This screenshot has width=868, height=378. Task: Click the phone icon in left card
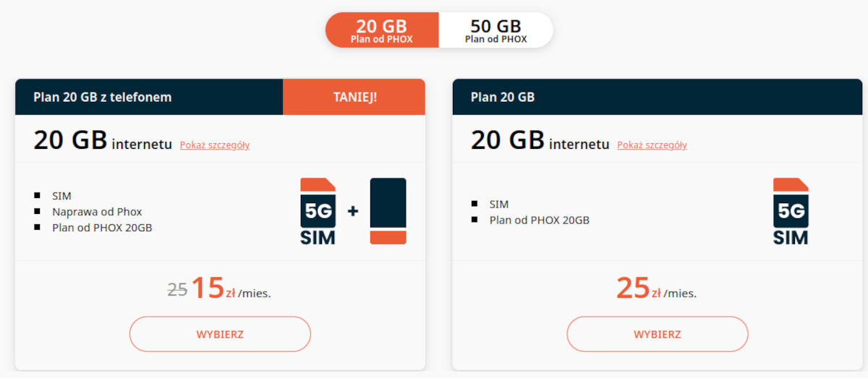coord(388,211)
